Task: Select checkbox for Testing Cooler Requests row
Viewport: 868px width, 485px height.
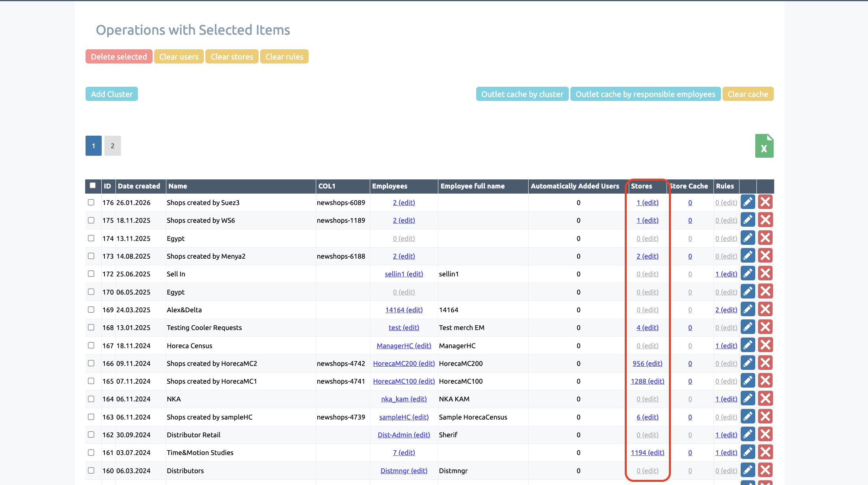Action: [x=91, y=327]
